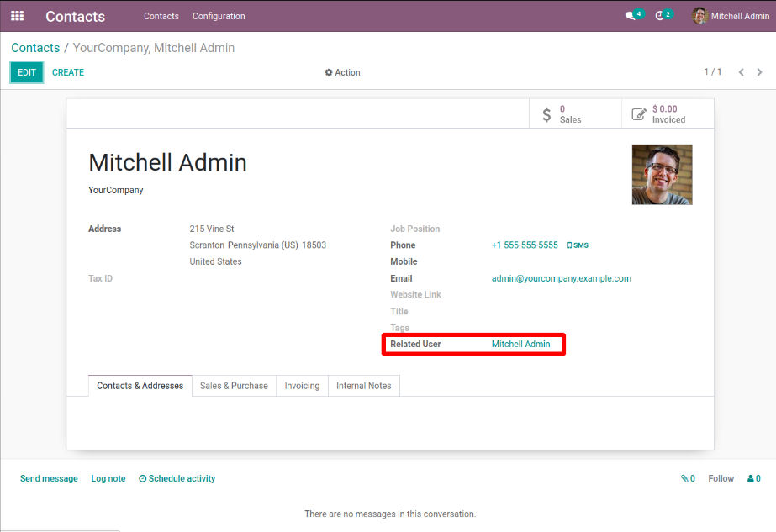Open the Contacts menu item
776x532 pixels.
(x=161, y=16)
